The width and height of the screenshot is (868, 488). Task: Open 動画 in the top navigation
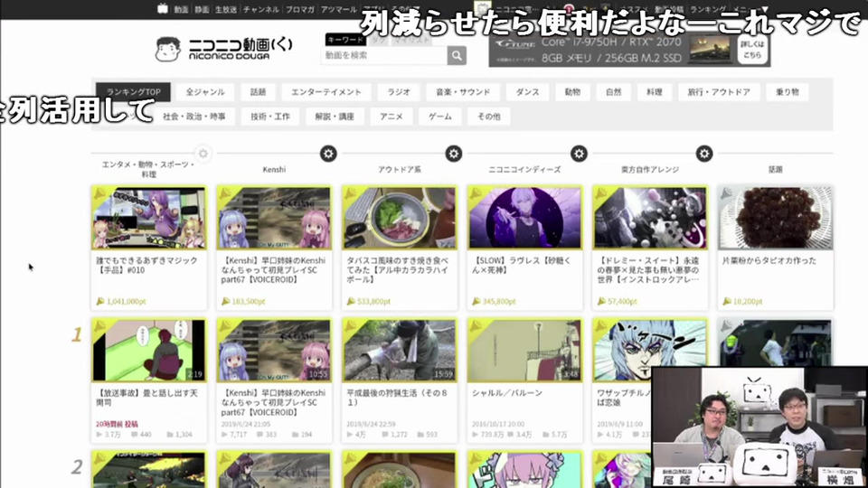point(181,9)
